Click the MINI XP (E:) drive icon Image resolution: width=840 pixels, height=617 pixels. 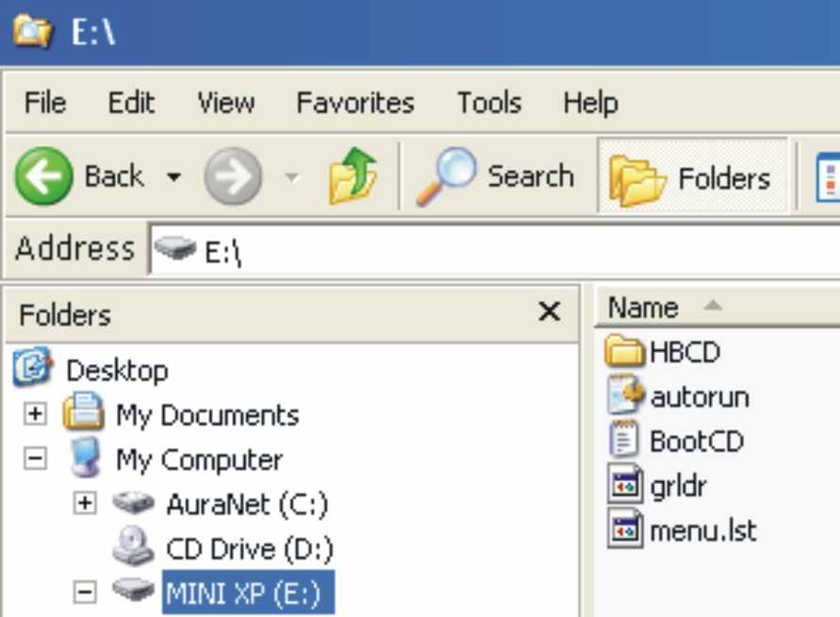pyautogui.click(x=133, y=589)
